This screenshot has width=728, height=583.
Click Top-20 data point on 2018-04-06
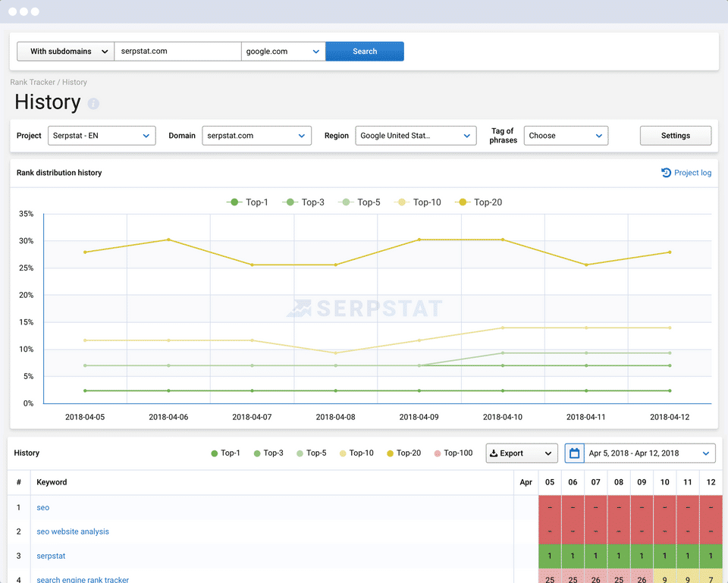(168, 240)
